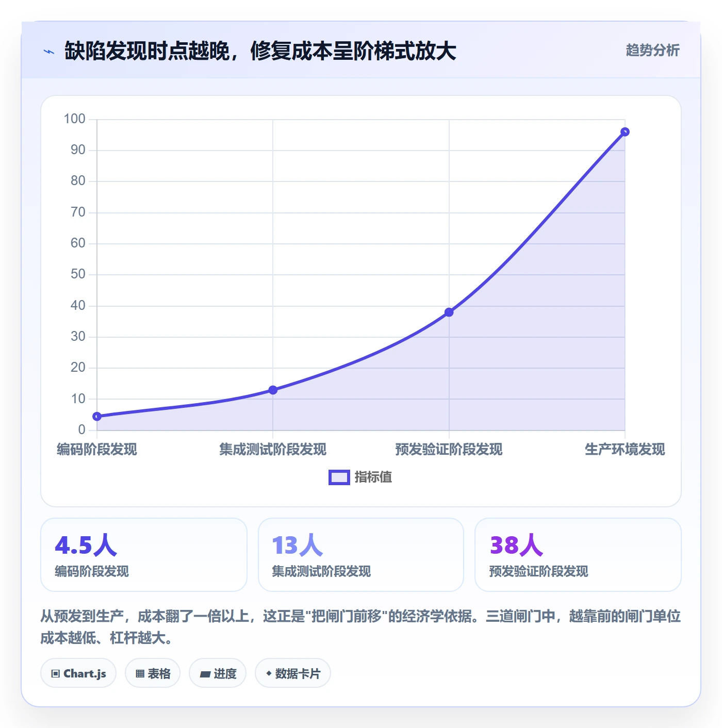The image size is (722, 728).
Task: Open the 4.5人 编码阶段发现 data card
Action: click(144, 555)
